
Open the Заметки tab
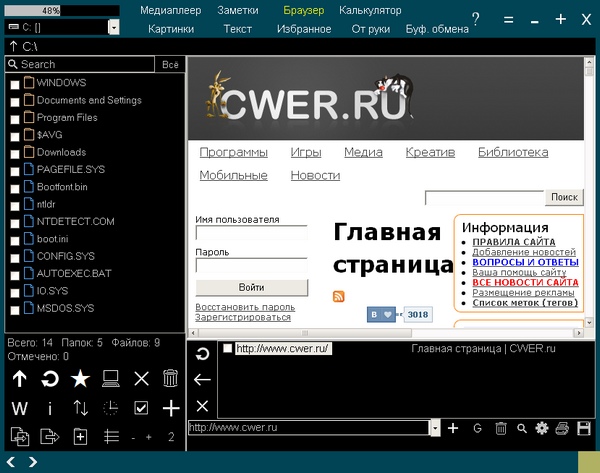238,10
